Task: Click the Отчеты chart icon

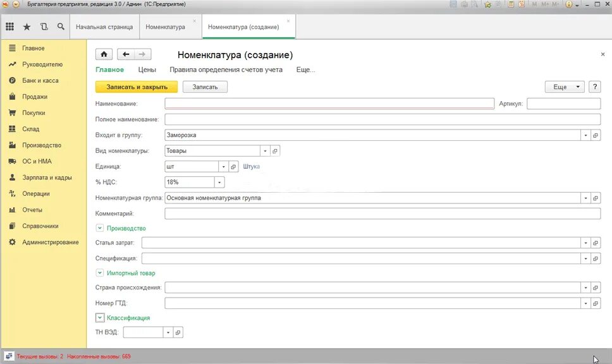Action: click(x=12, y=210)
